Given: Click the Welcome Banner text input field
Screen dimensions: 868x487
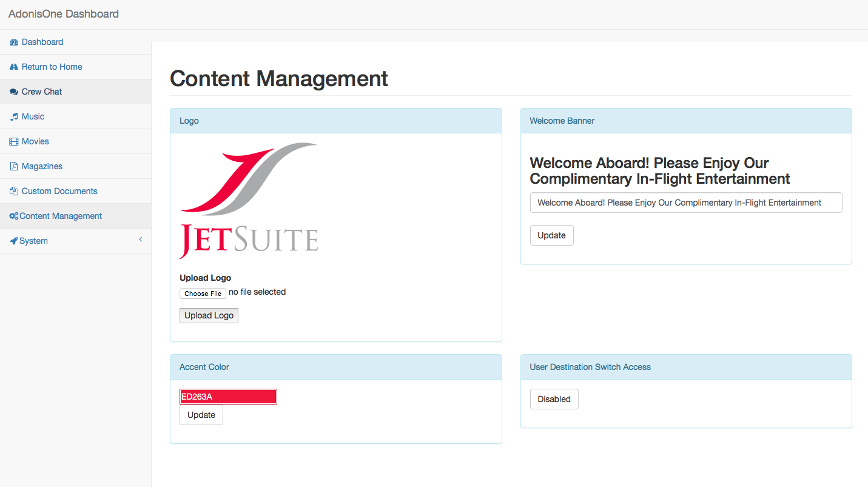Looking at the screenshot, I should pyautogui.click(x=686, y=203).
